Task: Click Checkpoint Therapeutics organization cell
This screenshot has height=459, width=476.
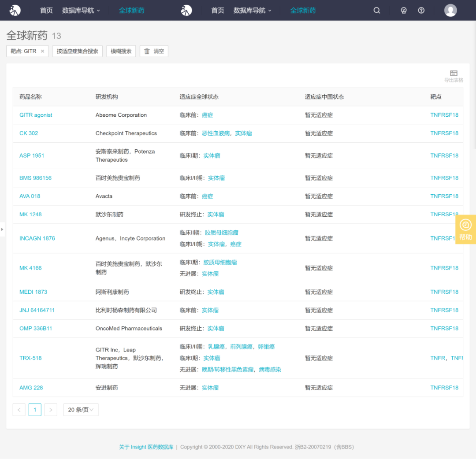Action: (x=126, y=133)
